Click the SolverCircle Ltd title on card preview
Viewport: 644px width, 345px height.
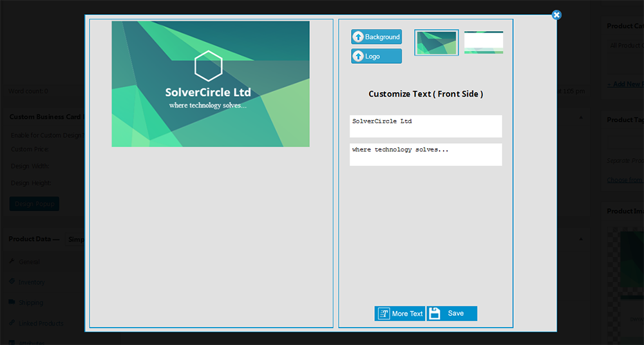coord(208,92)
